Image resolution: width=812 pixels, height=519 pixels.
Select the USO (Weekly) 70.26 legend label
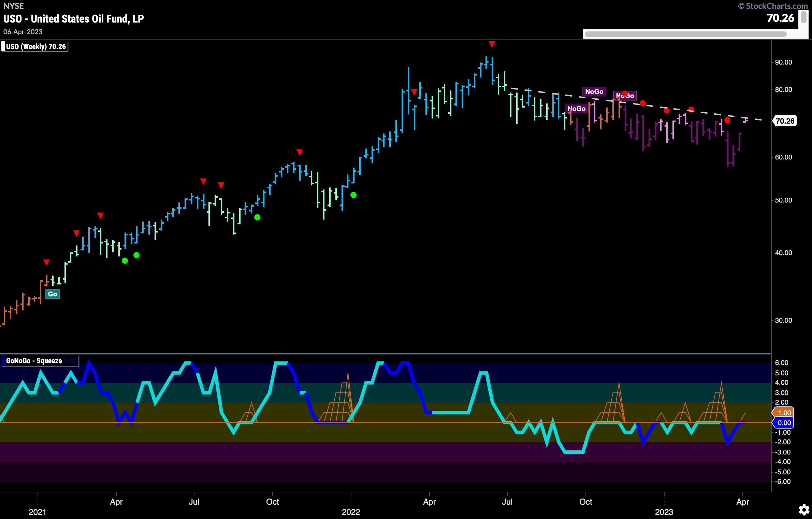(35, 46)
